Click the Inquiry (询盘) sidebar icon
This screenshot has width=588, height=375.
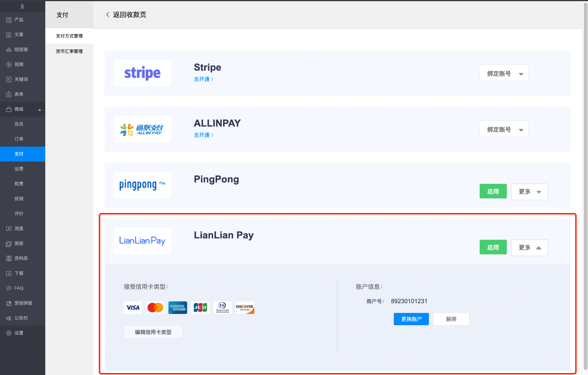click(x=9, y=228)
